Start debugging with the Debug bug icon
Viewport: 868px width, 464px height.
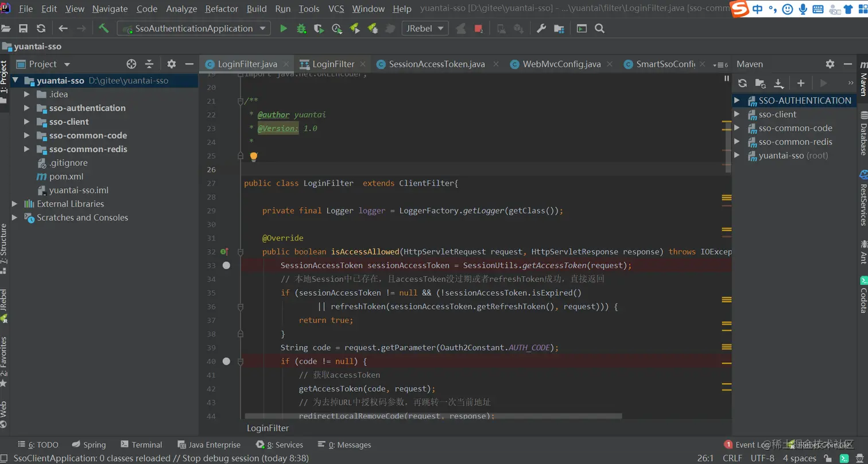pyautogui.click(x=301, y=28)
